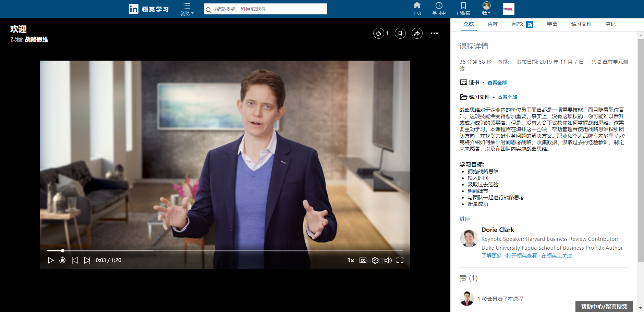Viewport: 644px width, 312px height.
Task: Go to 主页 home page
Action: pyautogui.click(x=417, y=9)
